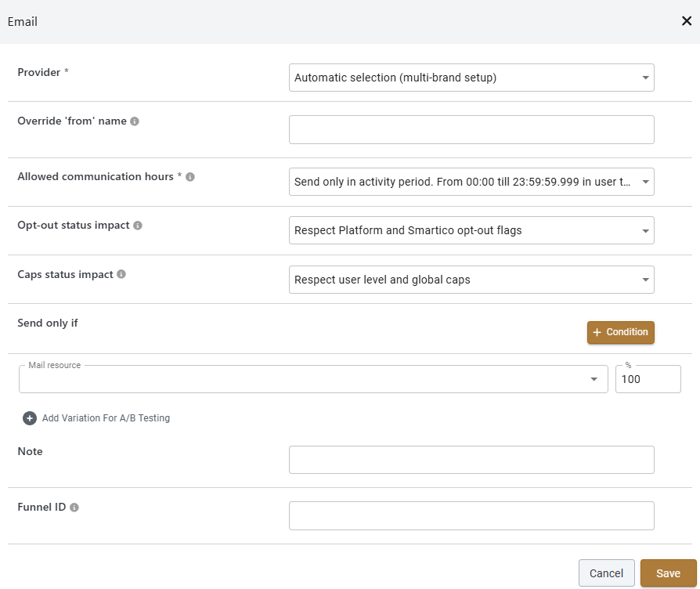This screenshot has width=700, height=589.
Task: Click info icon next to Override 'from' name
Action: pos(135,121)
